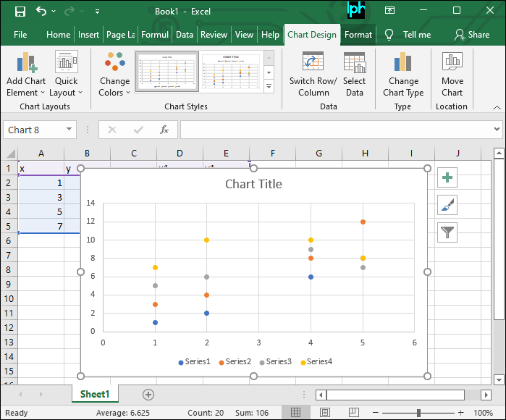
Task: Click the Save icon in title bar
Action: [20, 12]
